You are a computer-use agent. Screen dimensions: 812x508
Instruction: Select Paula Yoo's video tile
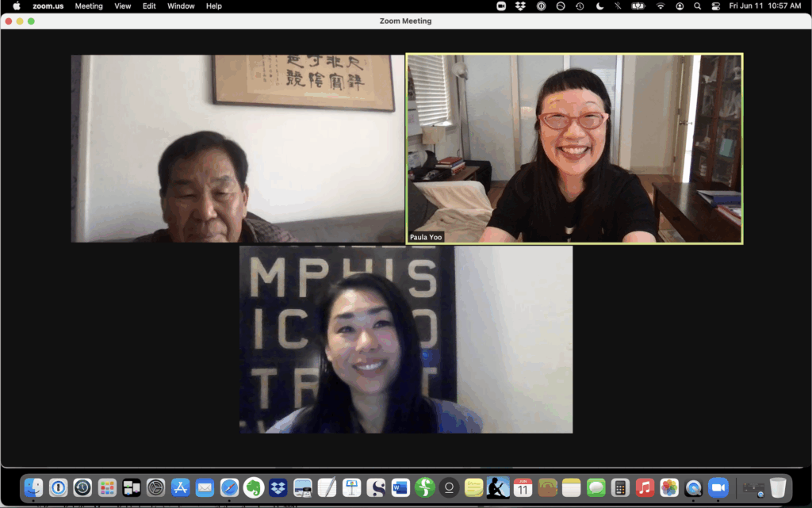point(574,148)
